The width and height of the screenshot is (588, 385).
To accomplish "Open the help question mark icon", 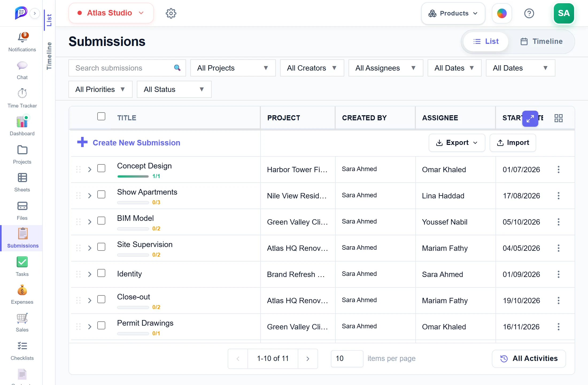I will [x=529, y=13].
